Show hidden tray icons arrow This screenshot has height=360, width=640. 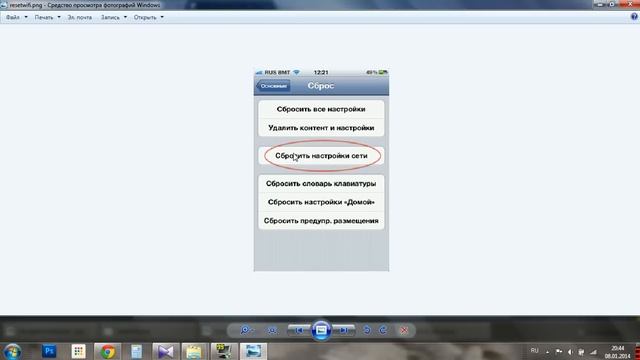[x=548, y=352]
